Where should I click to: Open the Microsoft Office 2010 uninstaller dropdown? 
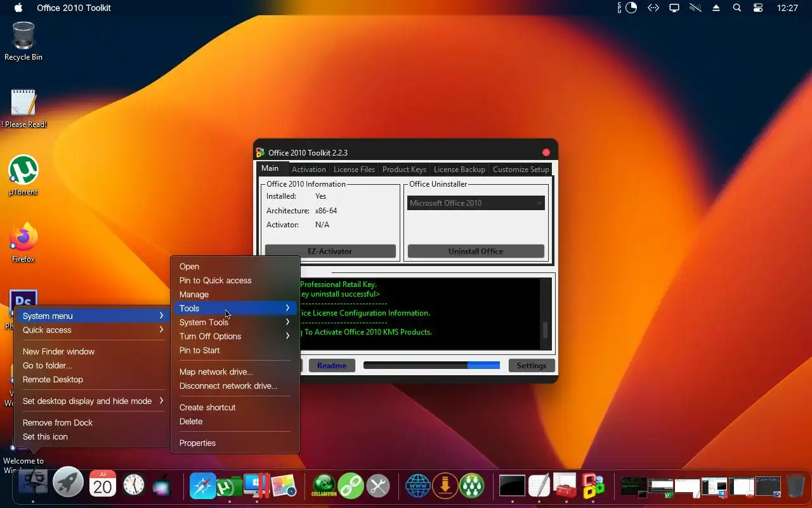(x=476, y=203)
